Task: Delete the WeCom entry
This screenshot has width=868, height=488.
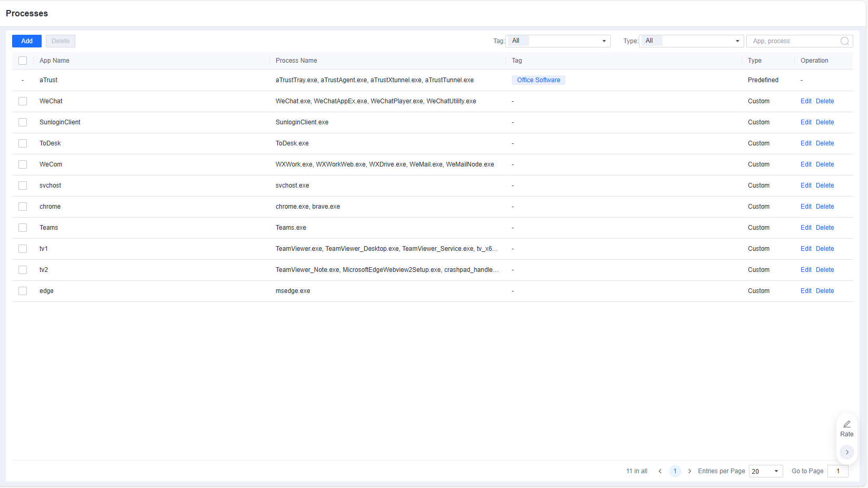Action: coord(825,164)
